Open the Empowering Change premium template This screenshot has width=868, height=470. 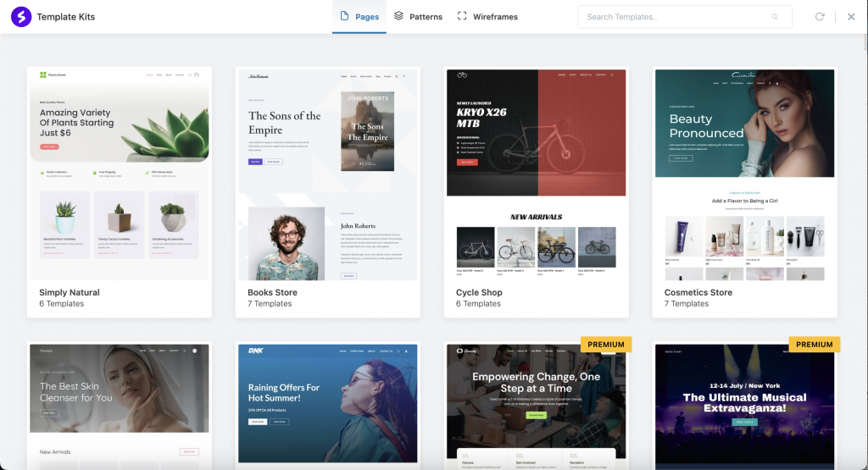pyautogui.click(x=537, y=406)
